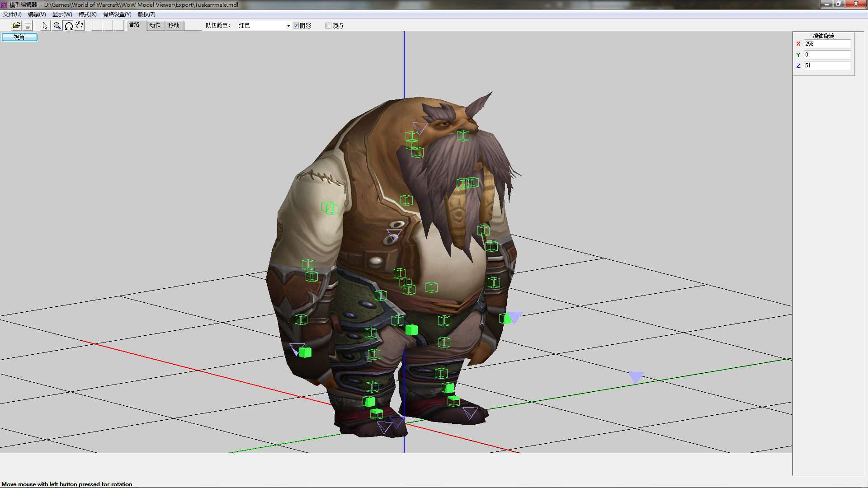Click the status bar rotation hint text

tap(67, 484)
